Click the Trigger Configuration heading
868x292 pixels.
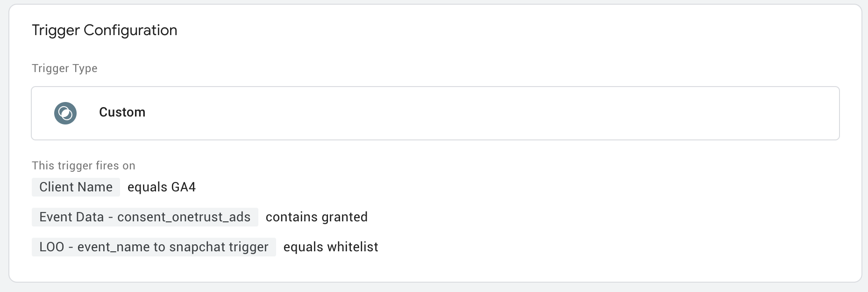coord(105,30)
